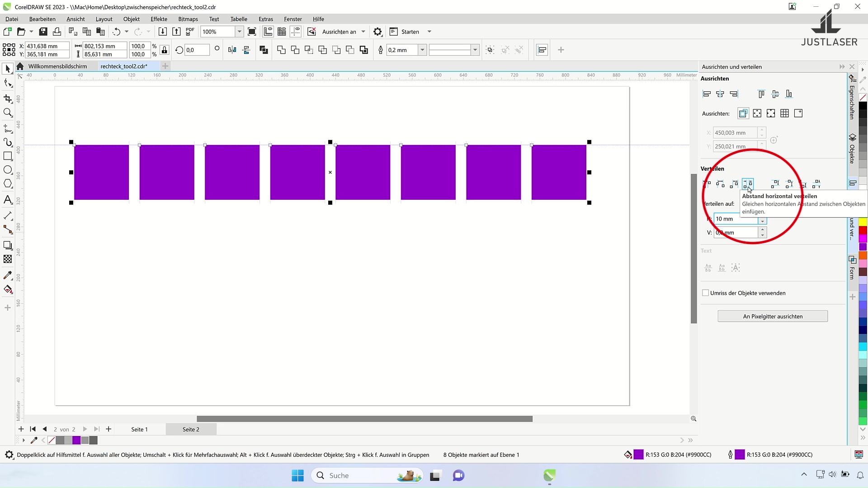Enable 'Umriss der Objekte verwenden' checkbox

point(705,293)
